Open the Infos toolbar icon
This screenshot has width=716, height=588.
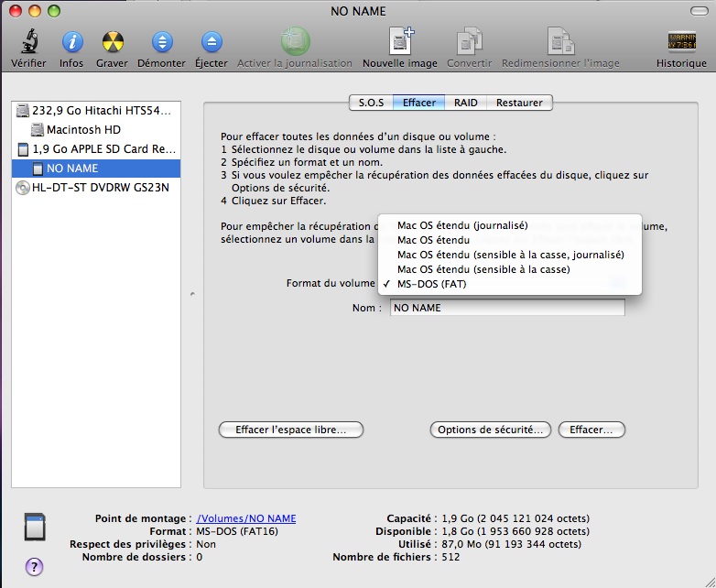coord(71,42)
